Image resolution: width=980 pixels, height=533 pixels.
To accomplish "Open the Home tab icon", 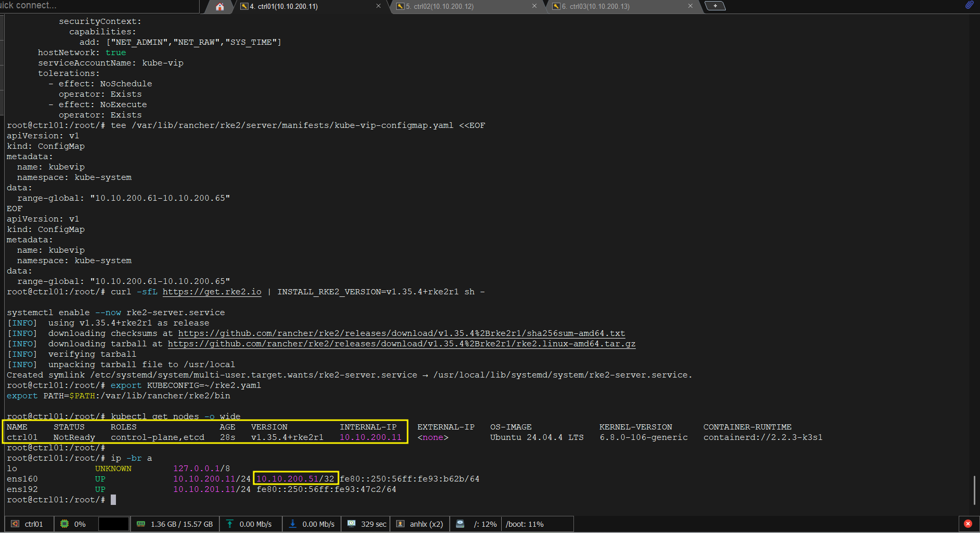I will click(x=220, y=6).
